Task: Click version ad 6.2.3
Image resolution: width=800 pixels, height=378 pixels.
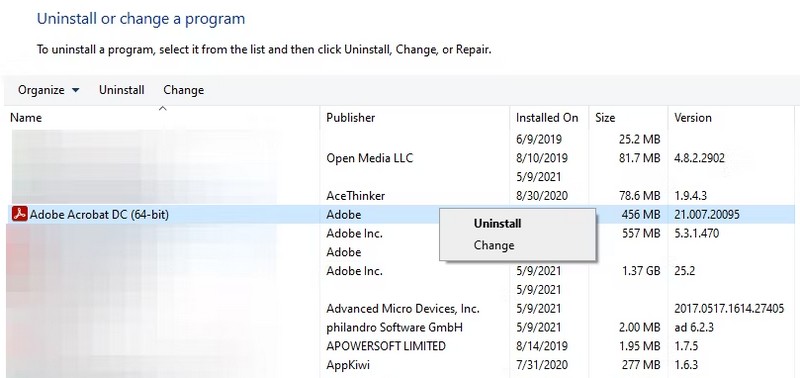Action: coord(693,327)
